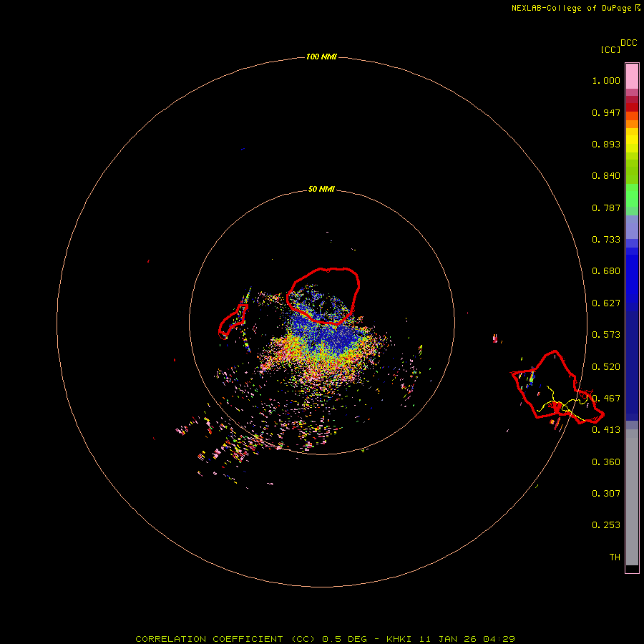The height and width of the screenshot is (644, 644).
Task: Click the 0.307 color scale value
Action: coord(606,493)
